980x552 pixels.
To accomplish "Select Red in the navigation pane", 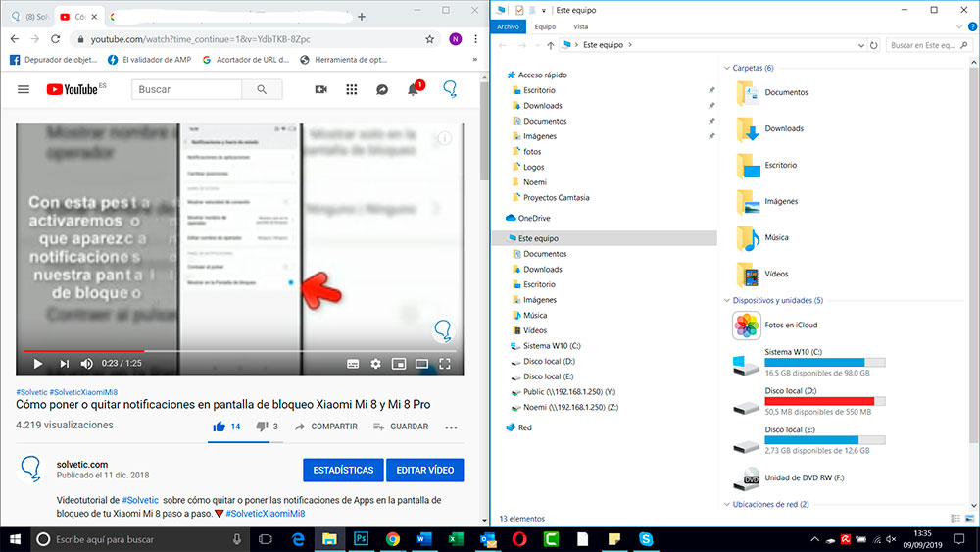I will tap(518, 427).
